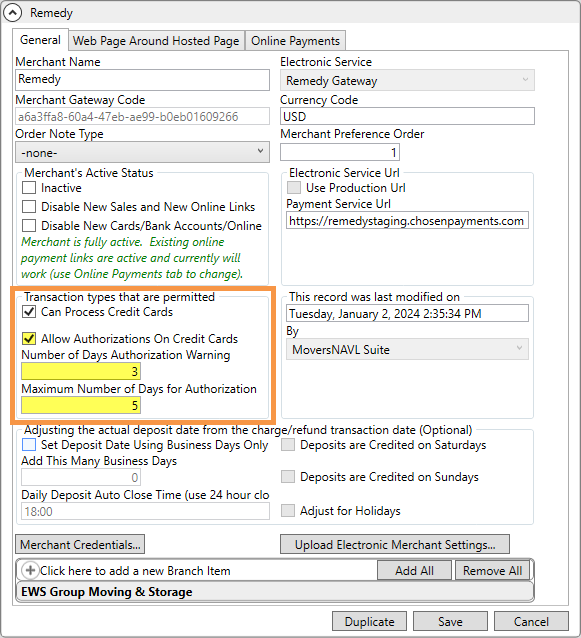Toggle the Adjust for Holidays checkbox
Image resolution: width=581 pixels, height=638 pixels.
click(x=288, y=511)
